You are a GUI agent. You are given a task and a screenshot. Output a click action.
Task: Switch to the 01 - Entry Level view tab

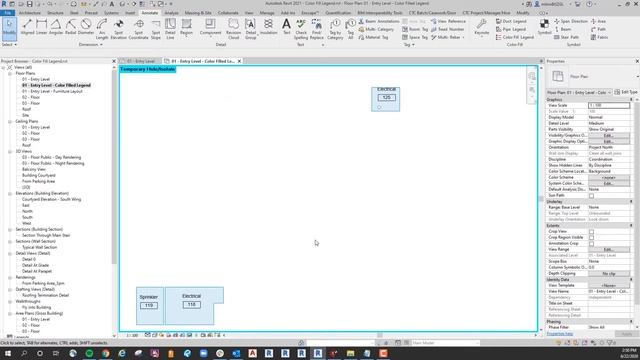coord(140,61)
